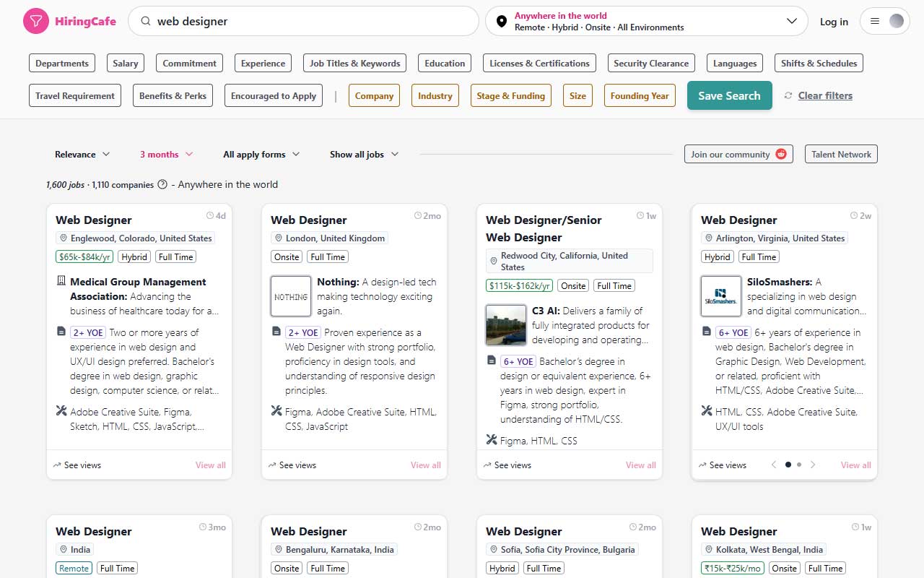Click the Save Search button
Viewport: 924px width, 578px height.
click(x=729, y=95)
